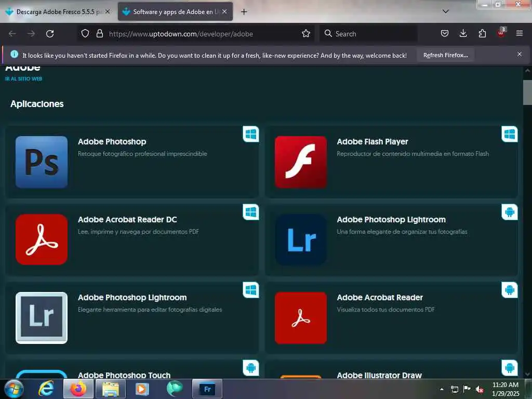Open 'Adobe Illustrator Draw' title link
The image size is (532, 399).
click(379, 375)
